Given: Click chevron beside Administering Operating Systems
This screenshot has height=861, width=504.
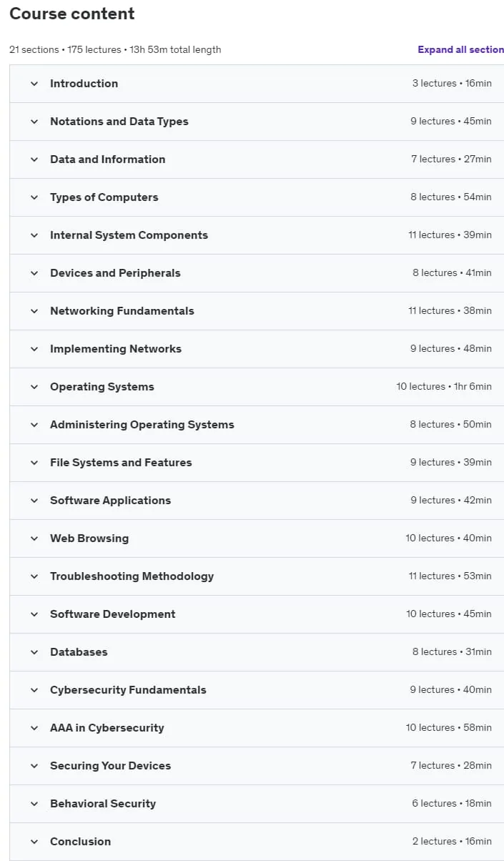Looking at the screenshot, I should point(34,425).
